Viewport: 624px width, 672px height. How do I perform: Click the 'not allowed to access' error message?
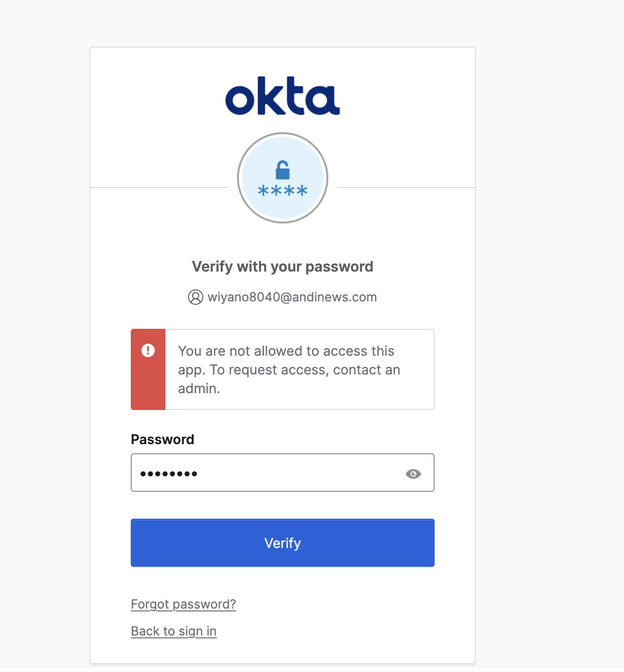[289, 370]
